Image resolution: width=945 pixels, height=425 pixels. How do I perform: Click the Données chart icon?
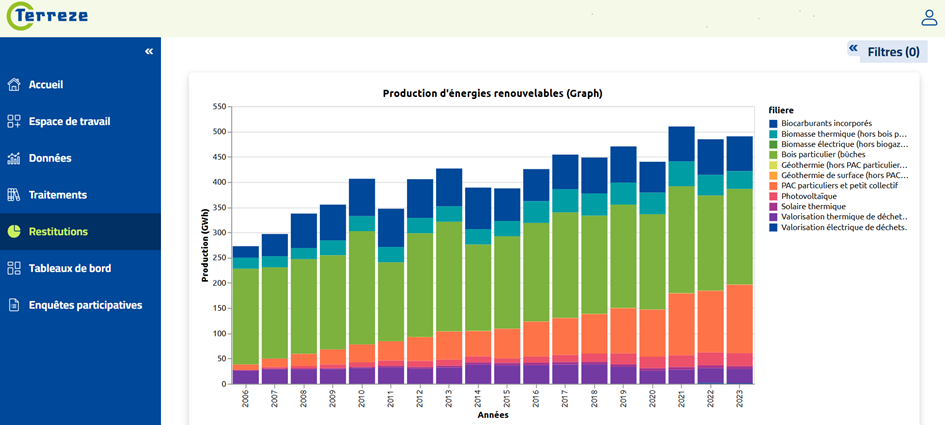tap(14, 158)
